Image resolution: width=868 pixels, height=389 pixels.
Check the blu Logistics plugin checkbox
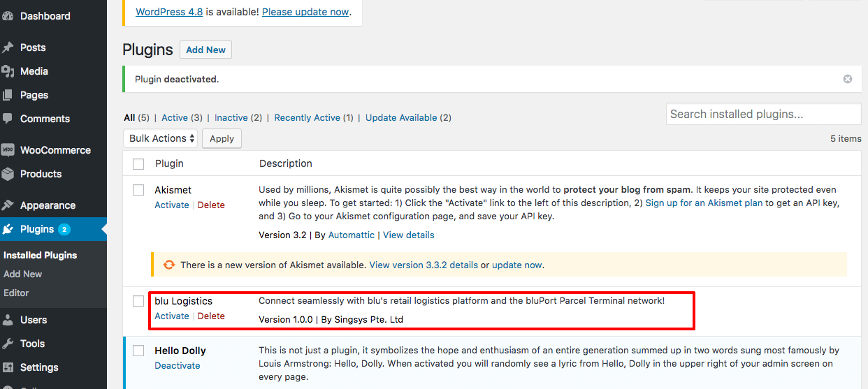138,301
